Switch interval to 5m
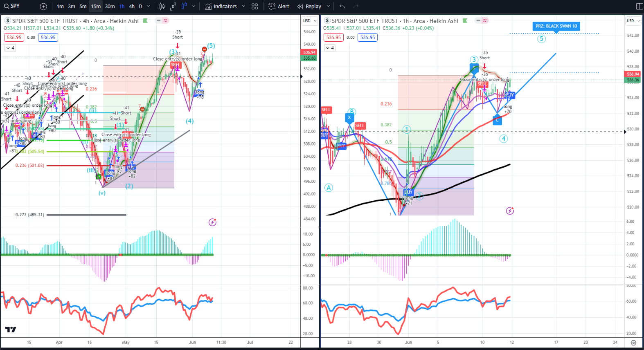 click(x=83, y=7)
